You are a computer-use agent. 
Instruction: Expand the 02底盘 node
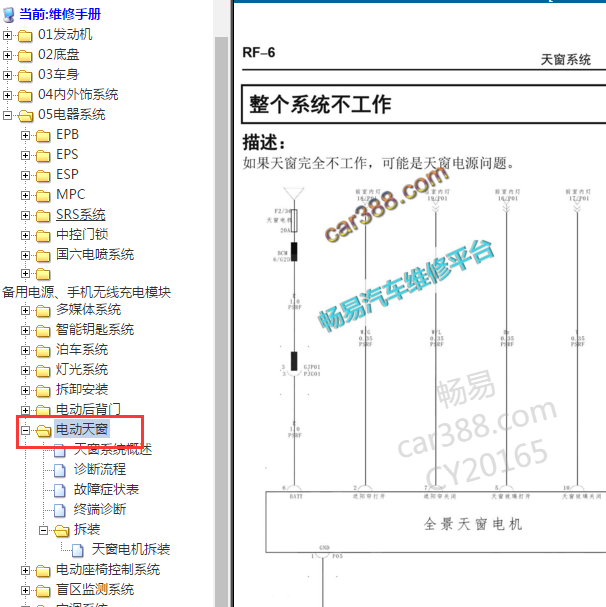(x=7, y=55)
